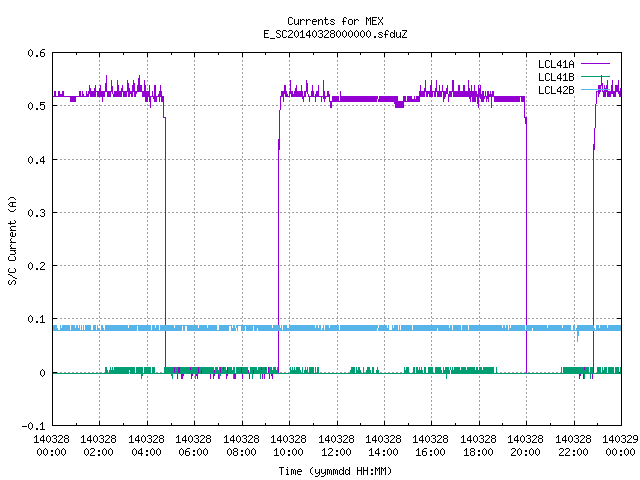Click the x-axis tick 140328 10:00
640x480 pixels.
click(289, 445)
